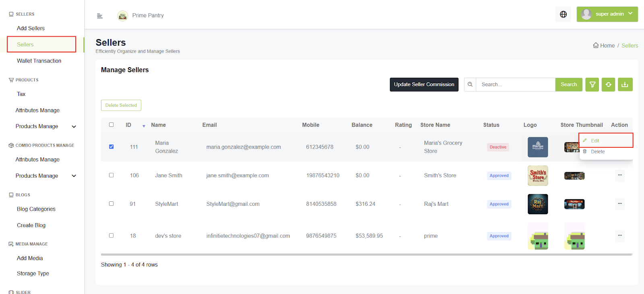Click the refresh table icon button
The width and height of the screenshot is (644, 294).
pos(609,85)
